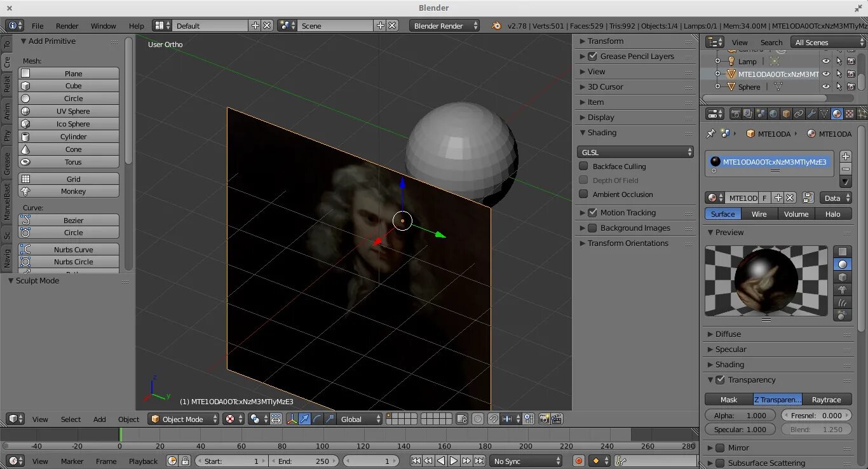Open the GLSL shading mode dropdown
This screenshot has height=469, width=868.
tap(635, 152)
